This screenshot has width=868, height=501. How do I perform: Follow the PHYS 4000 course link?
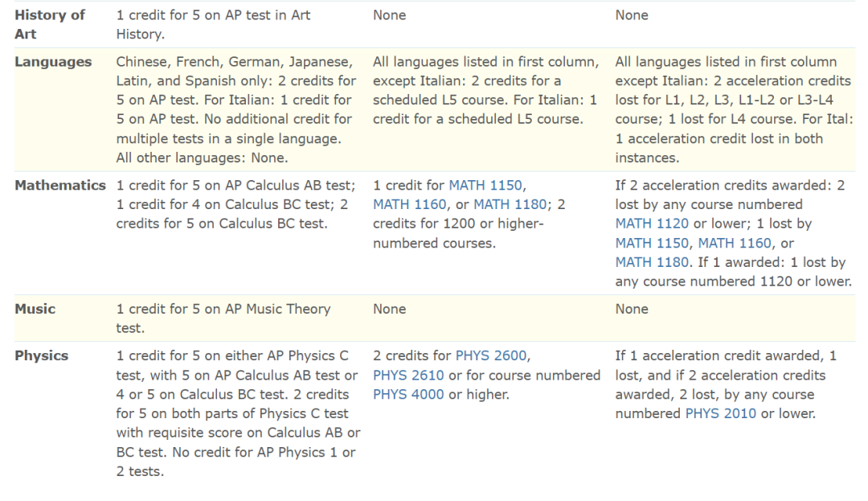tap(408, 395)
